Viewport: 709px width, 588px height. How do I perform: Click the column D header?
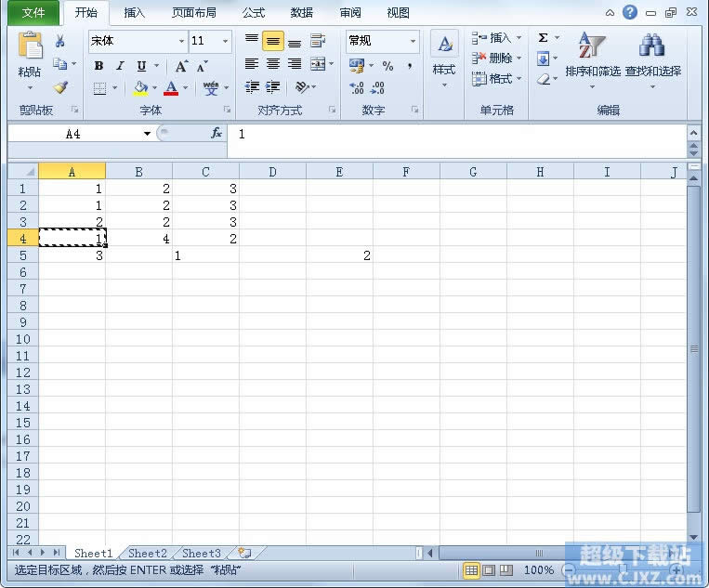[x=272, y=172]
